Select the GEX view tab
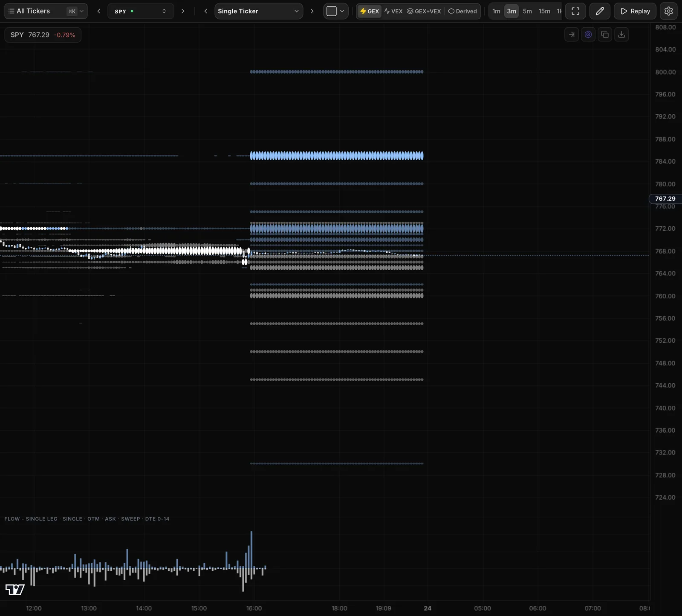This screenshot has width=682, height=616. click(369, 11)
